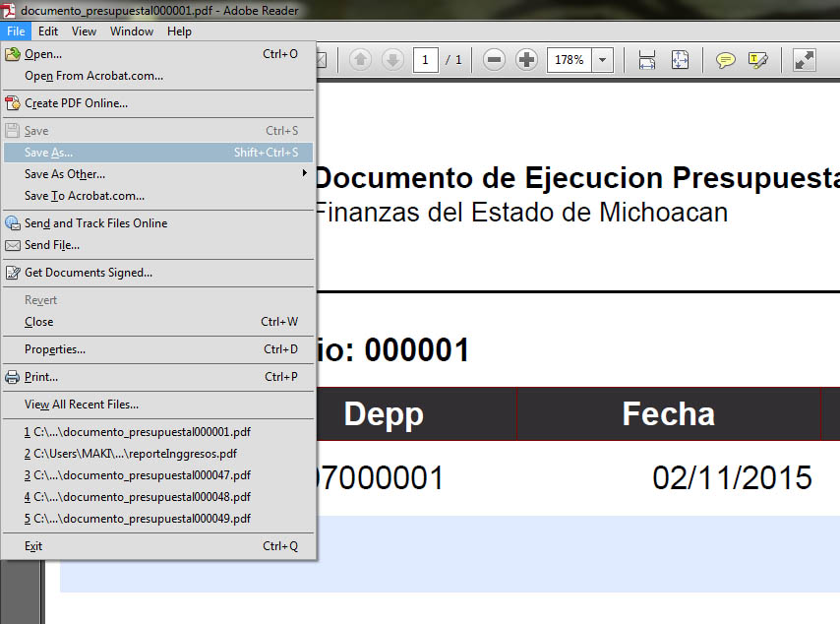This screenshot has width=840, height=624.
Task: Click the read mode expand icon
Action: click(805, 59)
